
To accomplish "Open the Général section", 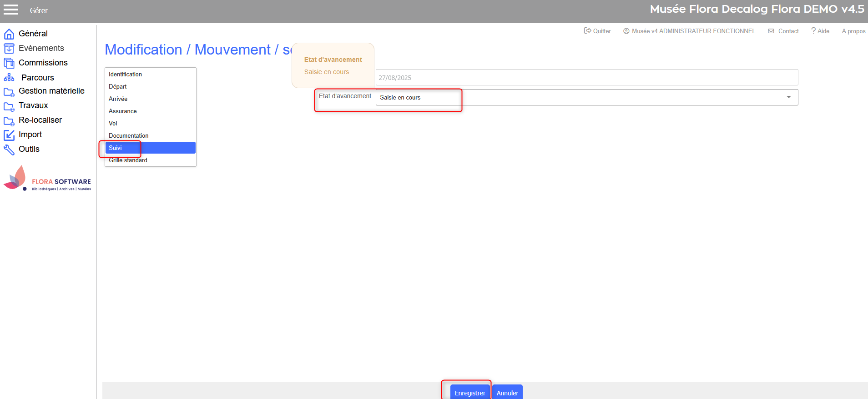I will [x=33, y=34].
